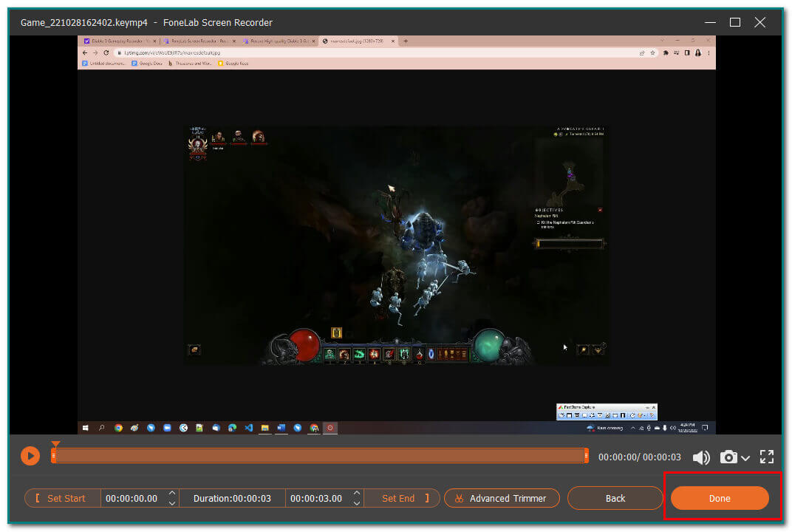
Task: Take a snapshot with the camera icon
Action: [728, 457]
